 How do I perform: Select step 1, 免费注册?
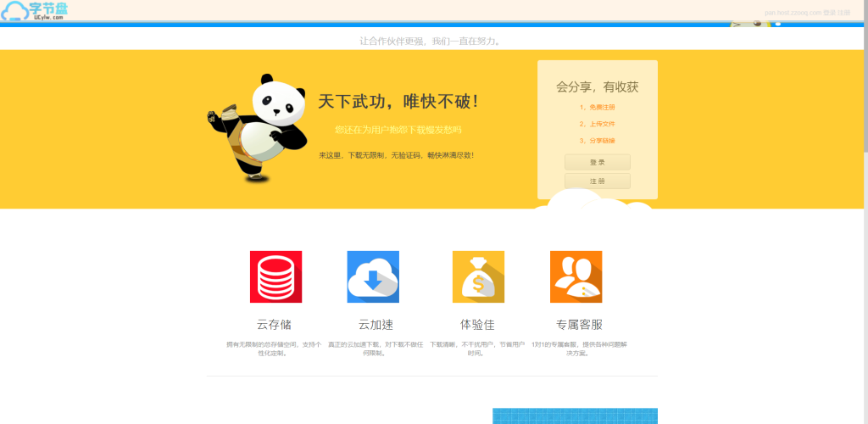click(x=598, y=108)
